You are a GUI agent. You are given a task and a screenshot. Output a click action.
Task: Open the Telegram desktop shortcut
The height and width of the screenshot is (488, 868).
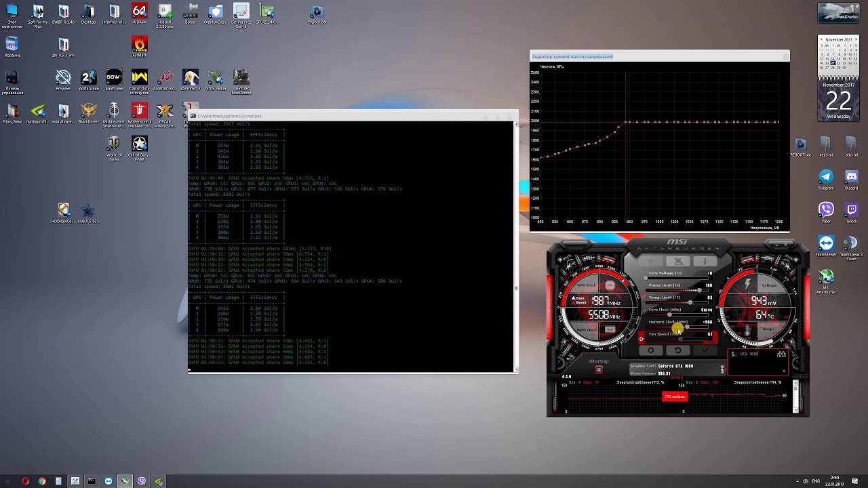pyautogui.click(x=826, y=180)
